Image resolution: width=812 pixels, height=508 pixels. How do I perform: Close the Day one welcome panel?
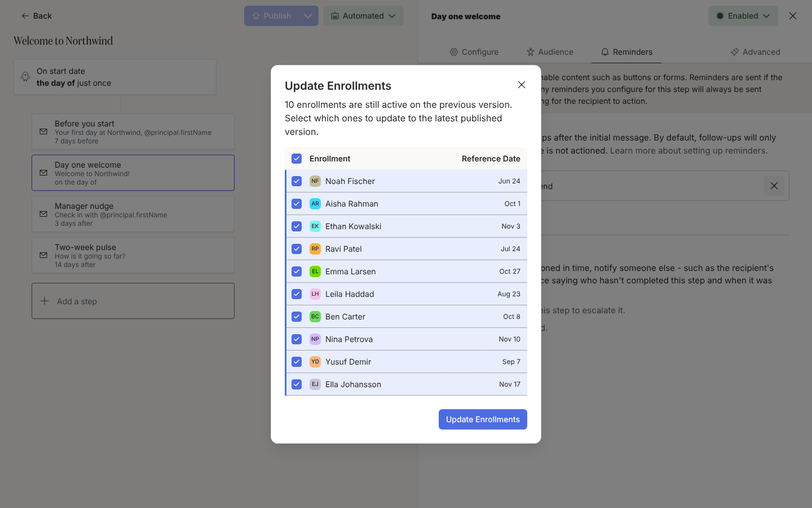coord(793,16)
